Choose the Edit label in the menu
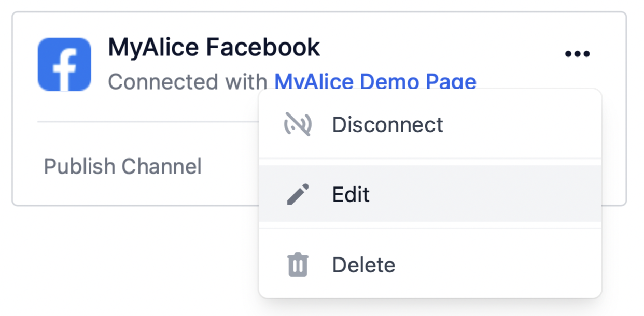Viewport: 644px width, 316px height. click(x=351, y=194)
